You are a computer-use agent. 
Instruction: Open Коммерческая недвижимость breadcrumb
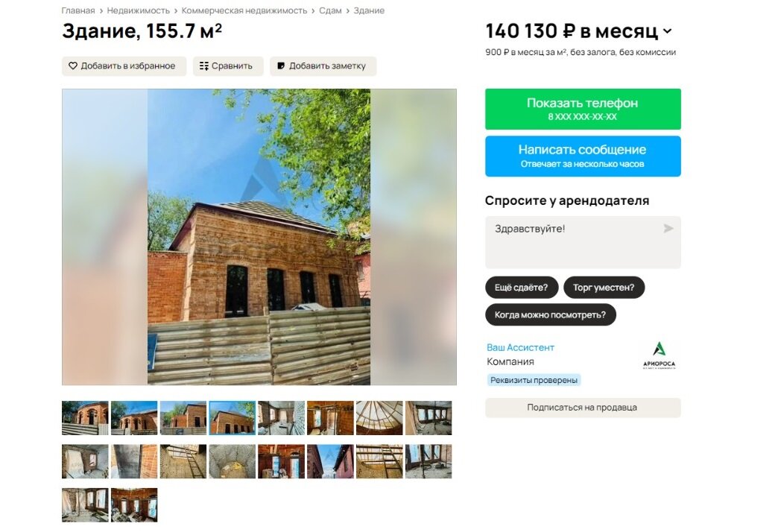pyautogui.click(x=244, y=10)
